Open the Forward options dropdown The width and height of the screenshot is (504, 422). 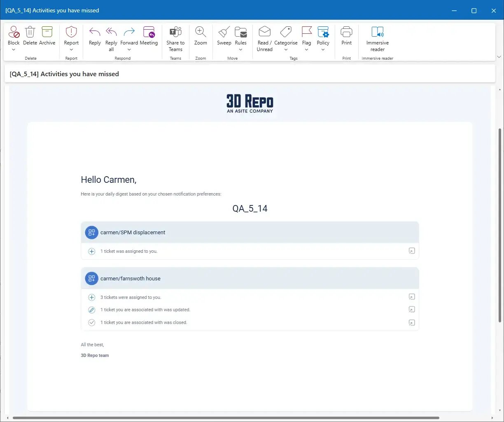click(129, 50)
